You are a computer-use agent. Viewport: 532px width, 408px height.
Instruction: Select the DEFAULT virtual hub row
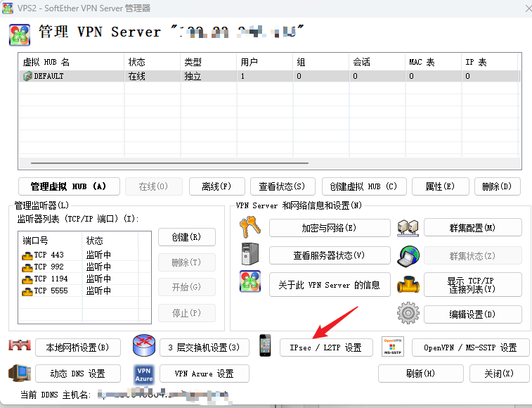(x=70, y=76)
